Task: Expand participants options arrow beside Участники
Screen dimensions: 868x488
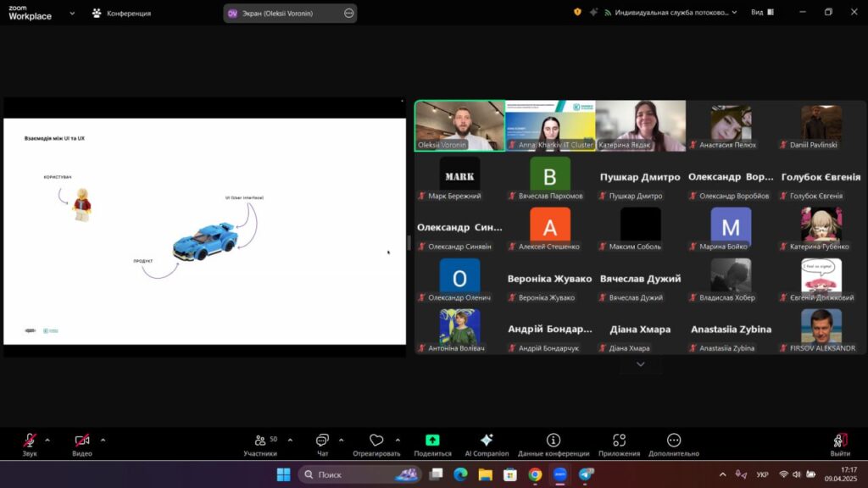Action: [x=290, y=441]
